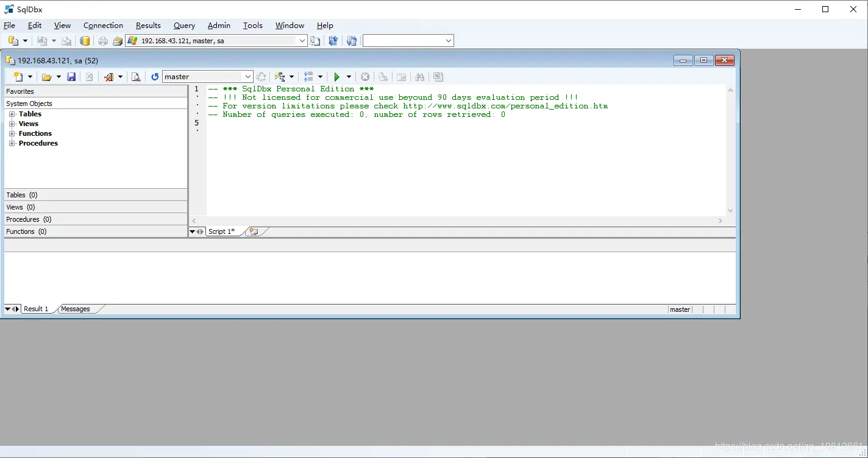Expand the Functions tree node
Viewport: 868px width, 458px height.
pos(12,133)
